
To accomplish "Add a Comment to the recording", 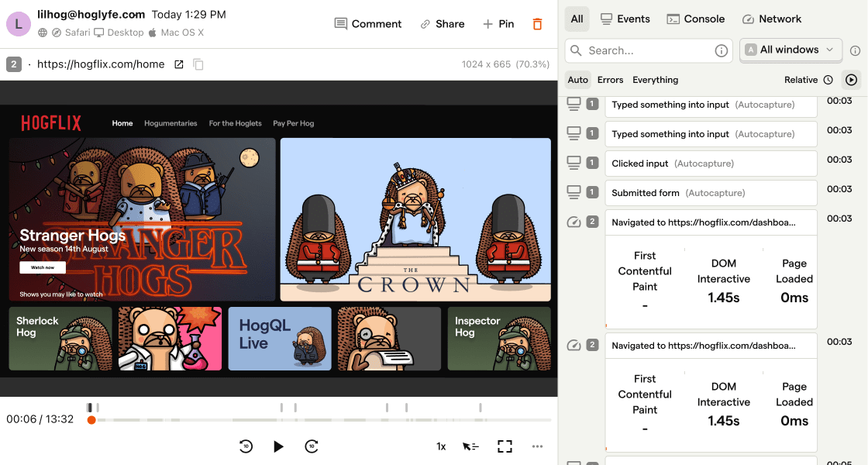I will [x=368, y=24].
